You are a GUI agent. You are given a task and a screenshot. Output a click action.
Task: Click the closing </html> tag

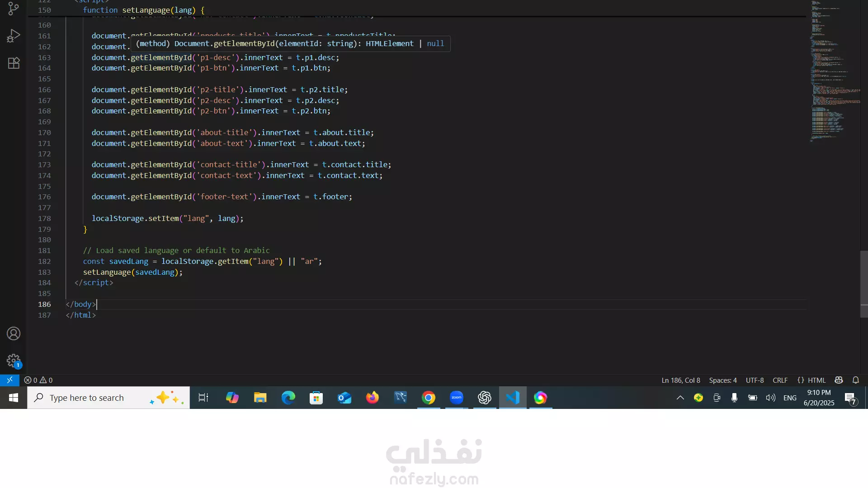[80, 315]
